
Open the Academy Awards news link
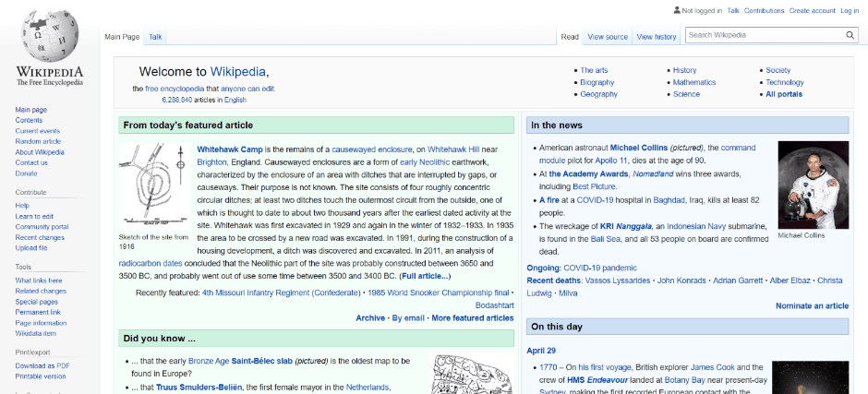click(x=588, y=173)
